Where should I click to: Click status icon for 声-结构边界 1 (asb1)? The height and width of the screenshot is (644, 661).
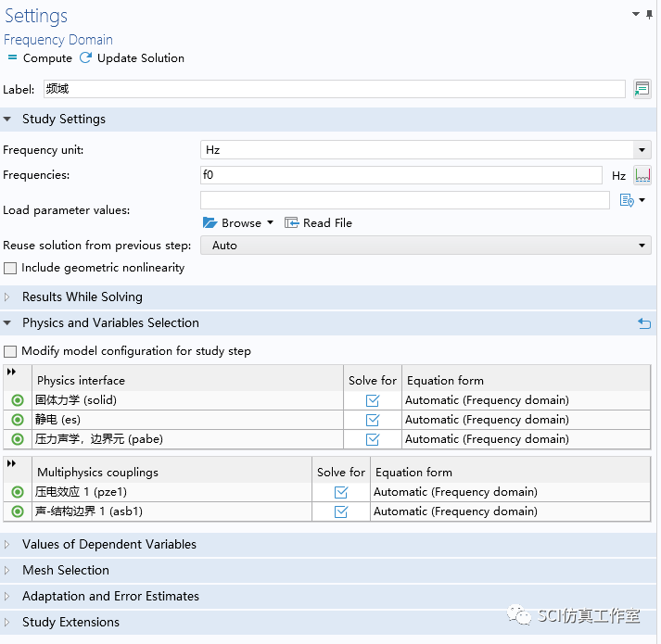[x=18, y=511]
